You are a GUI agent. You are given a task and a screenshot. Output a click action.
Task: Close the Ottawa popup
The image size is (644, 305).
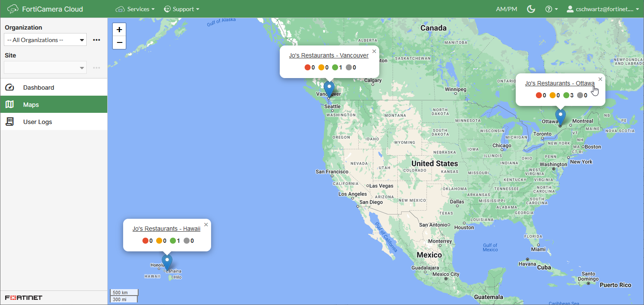[x=600, y=79]
